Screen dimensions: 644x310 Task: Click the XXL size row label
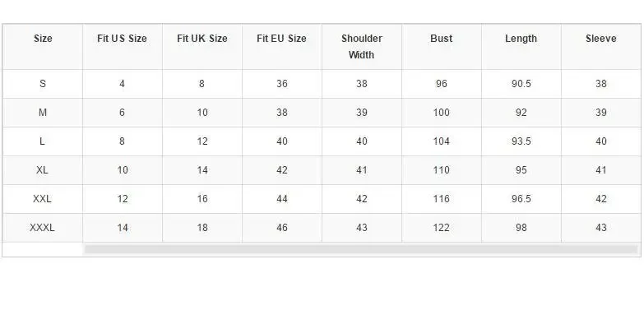click(x=42, y=199)
